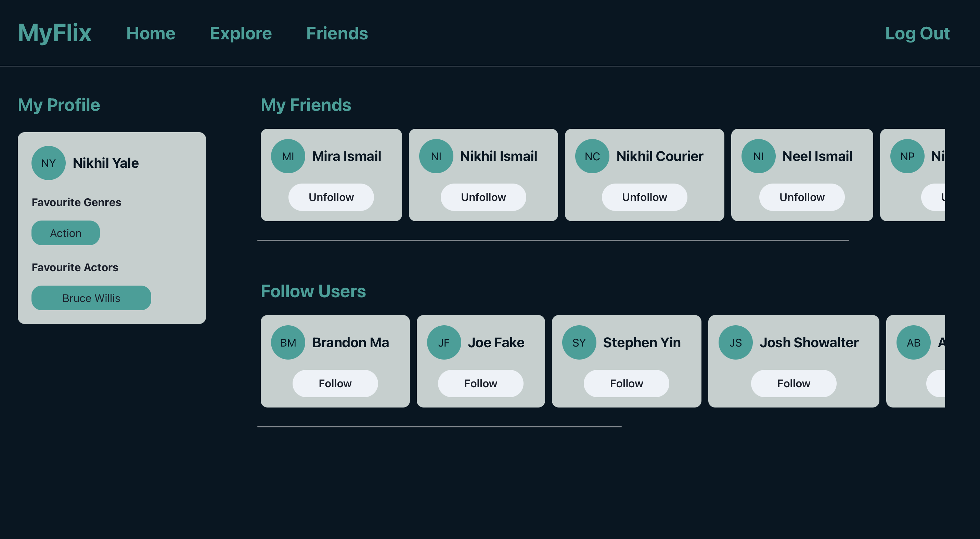This screenshot has height=539, width=980.
Task: Click the Log Out link
Action: pyautogui.click(x=918, y=33)
